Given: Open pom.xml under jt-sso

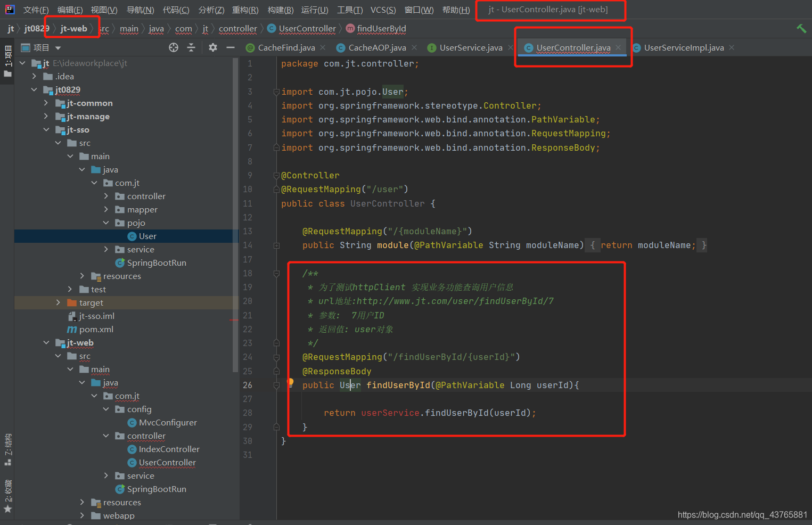Looking at the screenshot, I should (x=90, y=329).
